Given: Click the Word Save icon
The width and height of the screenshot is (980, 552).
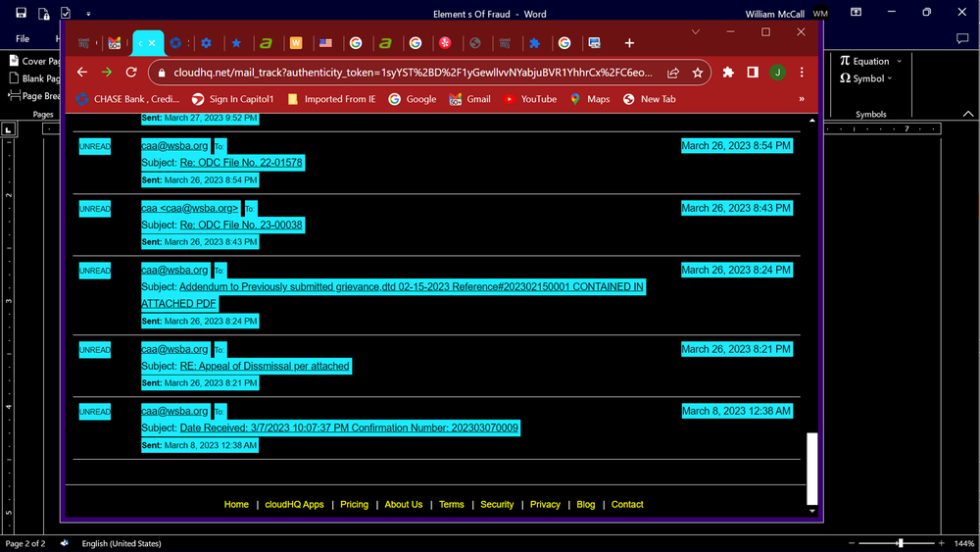Looking at the screenshot, I should (21, 15).
